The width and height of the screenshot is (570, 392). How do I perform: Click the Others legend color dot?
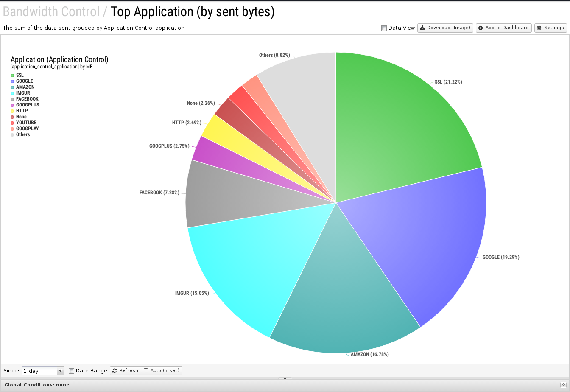click(12, 134)
